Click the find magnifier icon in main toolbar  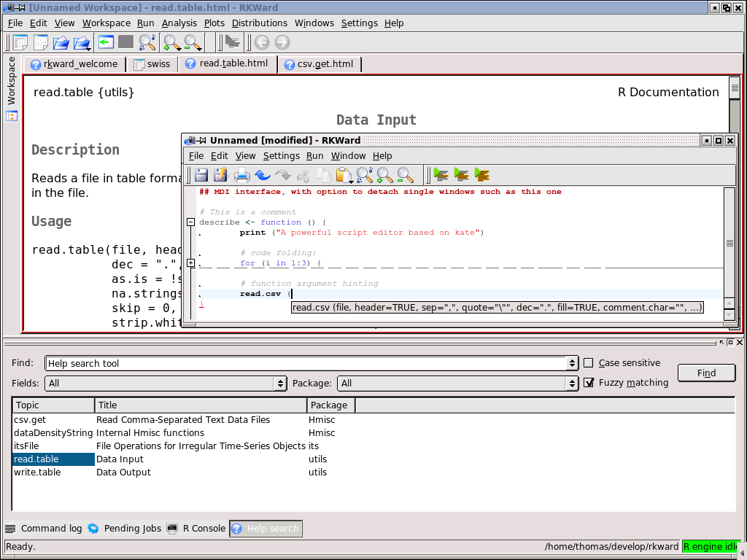(147, 42)
